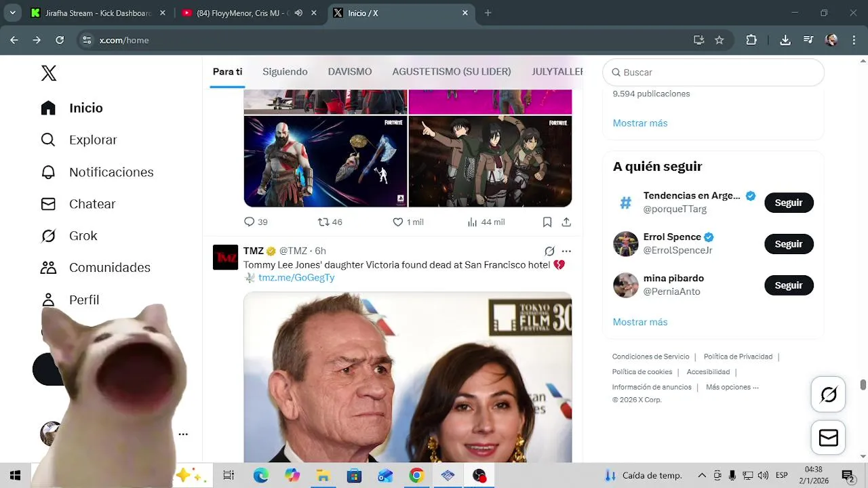Open Política de Privacidad link

(x=738, y=357)
